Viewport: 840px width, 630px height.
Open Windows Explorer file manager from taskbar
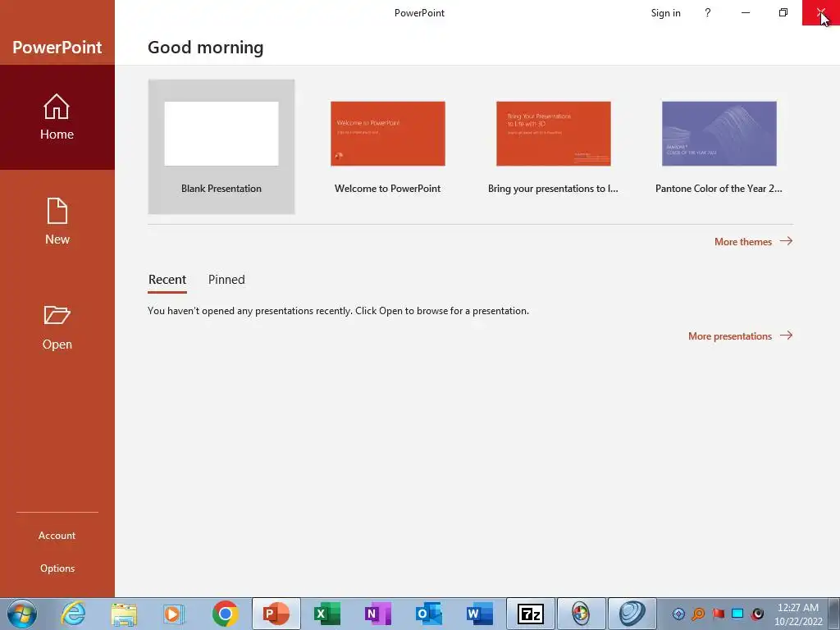124,614
